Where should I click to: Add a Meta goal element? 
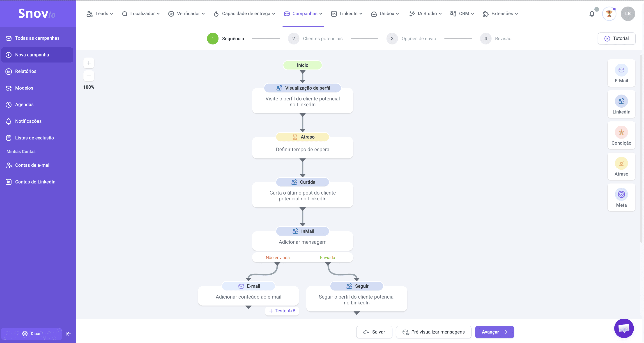pos(621,198)
